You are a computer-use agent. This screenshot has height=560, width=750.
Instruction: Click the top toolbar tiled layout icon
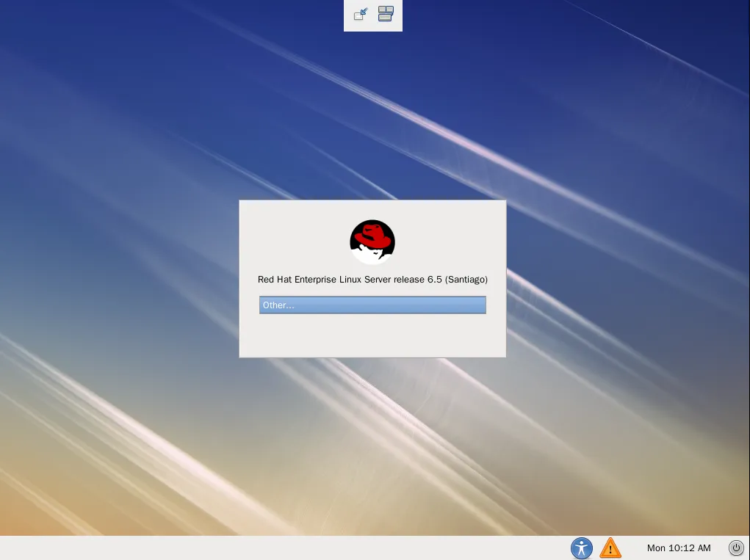coord(386,14)
